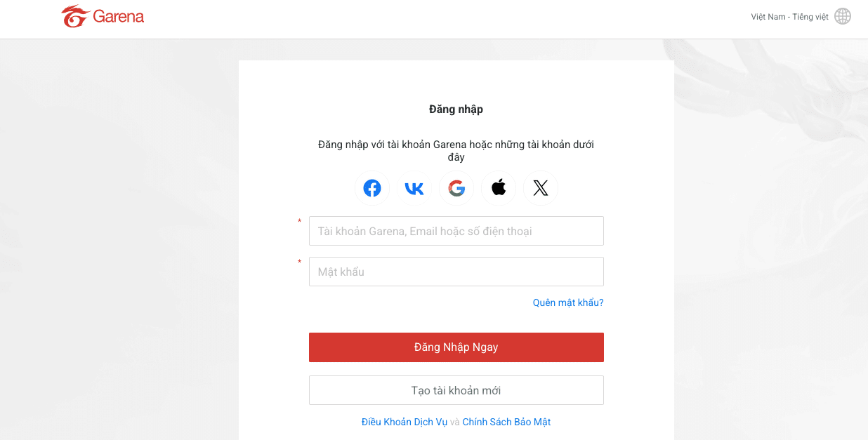
Task: Click into the Mật khẩu password field
Action: (456, 272)
